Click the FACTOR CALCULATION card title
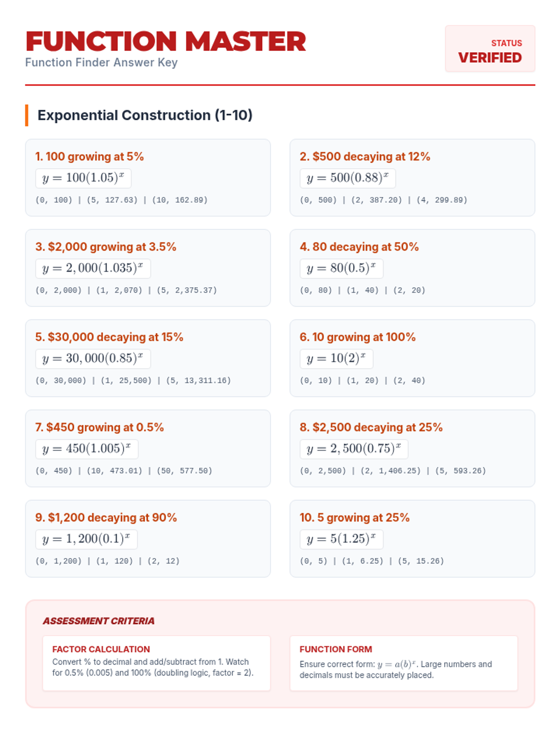Viewport: 560px width, 747px height. pos(101,649)
